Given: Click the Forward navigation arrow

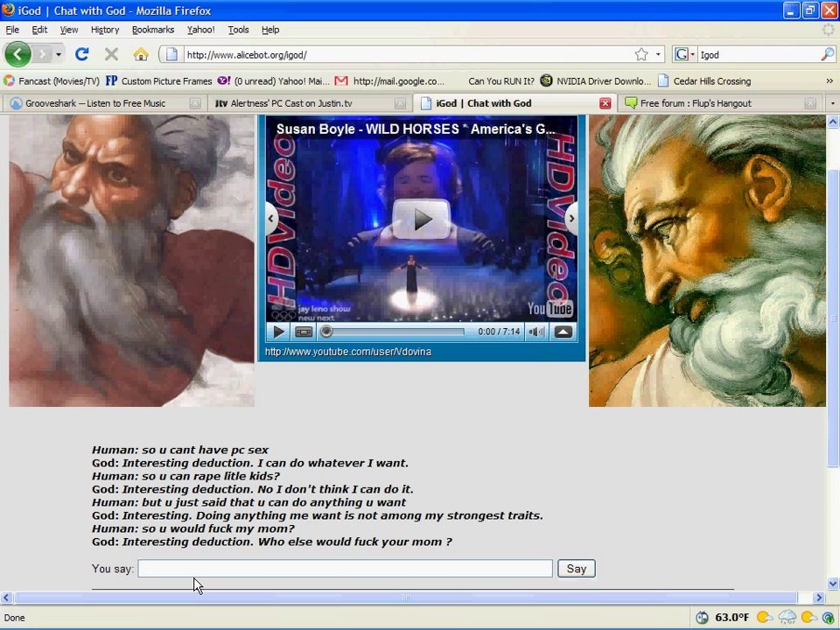Looking at the screenshot, I should pos(42,54).
